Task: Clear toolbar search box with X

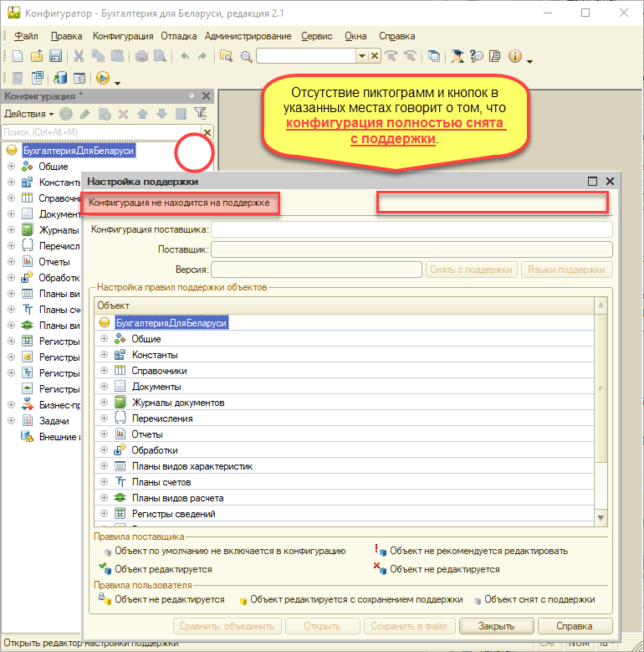Action: pos(375,56)
